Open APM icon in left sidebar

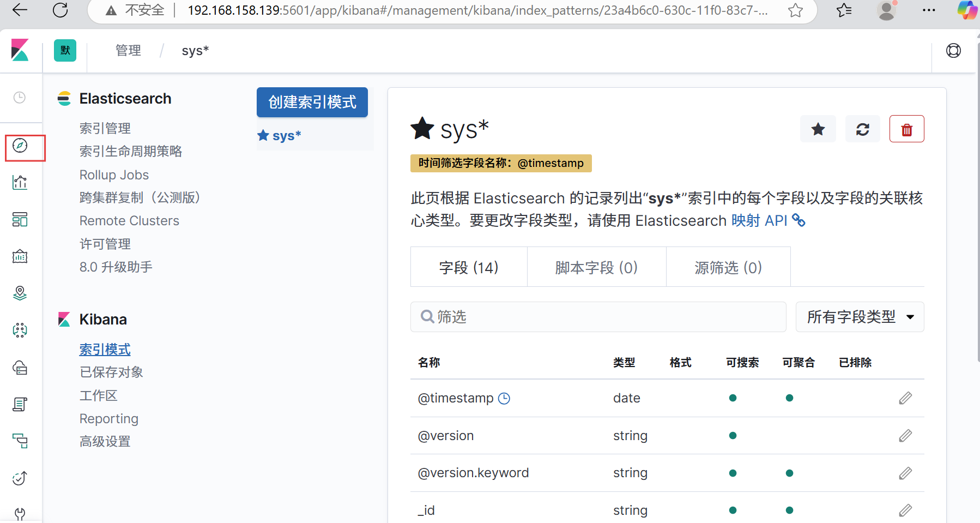tap(20, 441)
